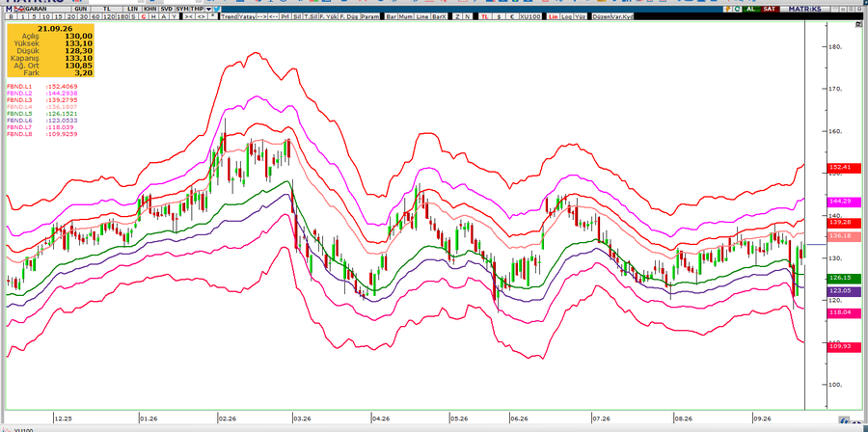Edit the GARAN symbol field
Screen dimensions: 868x432
click(48, 9)
